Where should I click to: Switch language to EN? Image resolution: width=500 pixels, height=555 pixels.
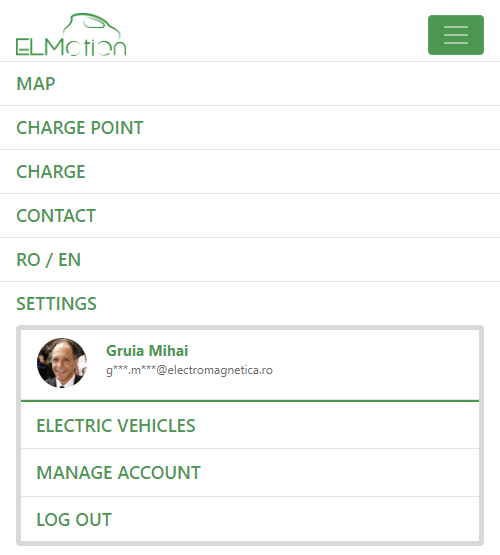pos(69,260)
